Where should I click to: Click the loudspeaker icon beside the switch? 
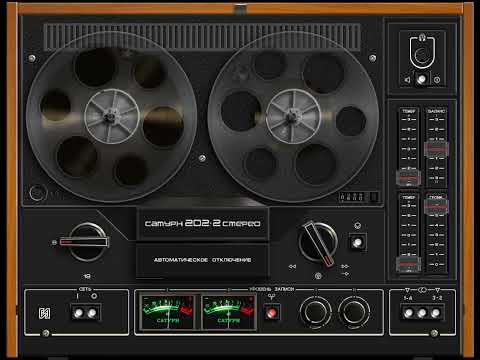[x=407, y=80]
